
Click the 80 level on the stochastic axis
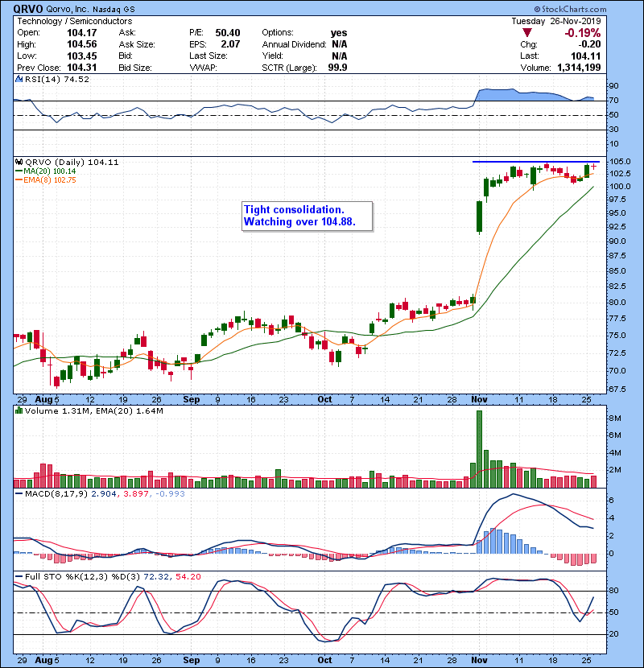pos(614,591)
